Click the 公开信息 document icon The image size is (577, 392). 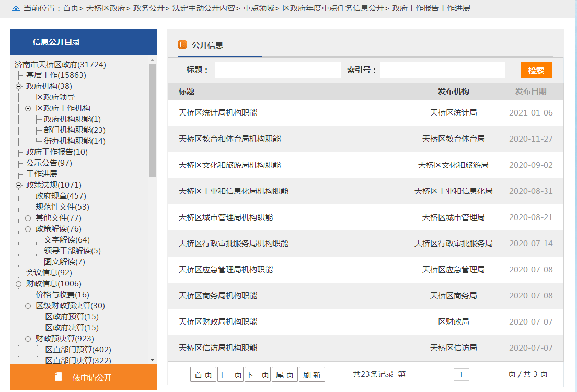tap(182, 44)
